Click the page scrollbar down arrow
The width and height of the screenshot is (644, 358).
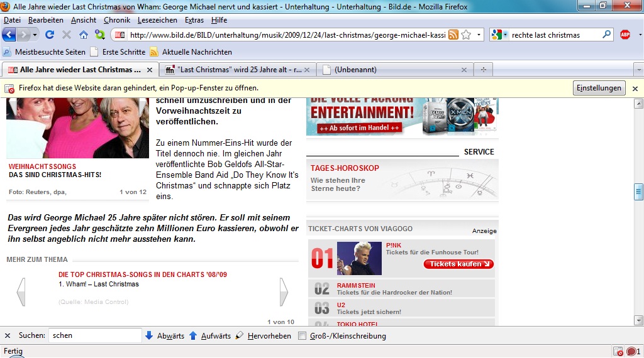638,320
